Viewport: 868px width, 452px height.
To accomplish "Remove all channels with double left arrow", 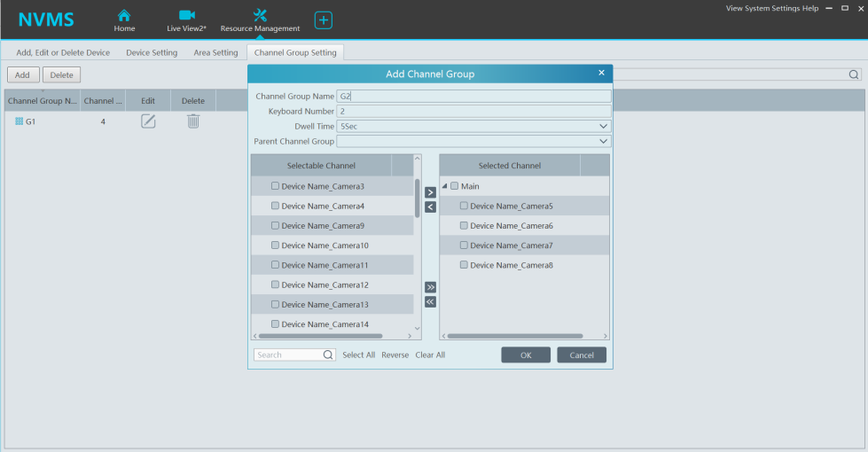I will 431,302.
